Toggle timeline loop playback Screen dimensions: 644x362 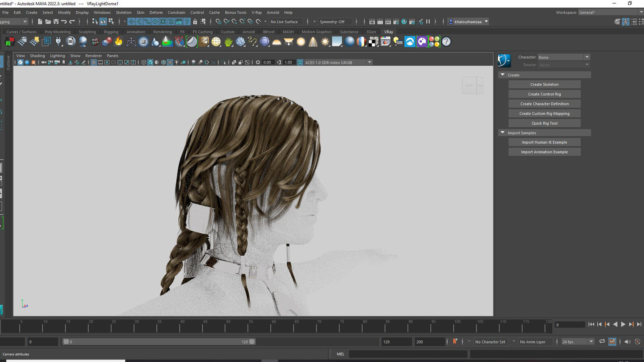point(602,341)
